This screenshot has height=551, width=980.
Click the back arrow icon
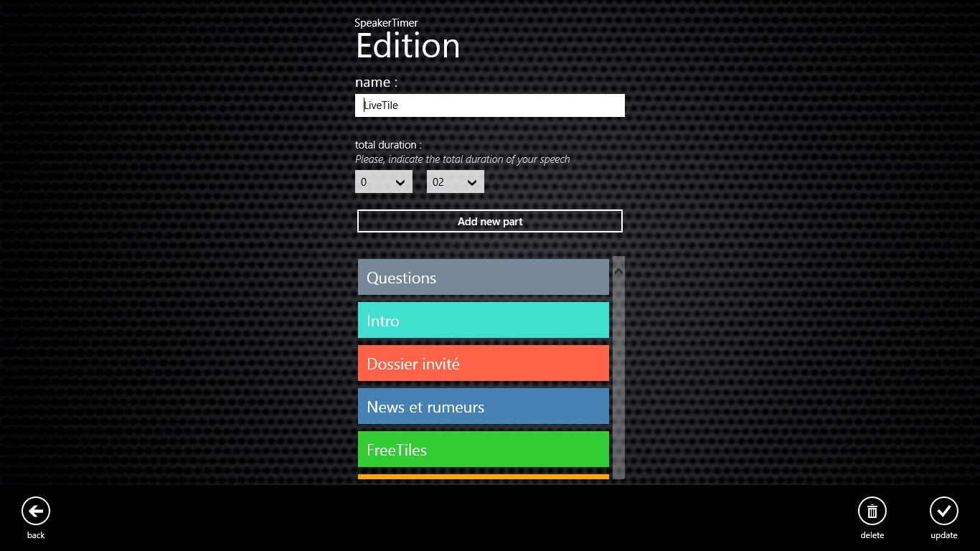click(36, 512)
